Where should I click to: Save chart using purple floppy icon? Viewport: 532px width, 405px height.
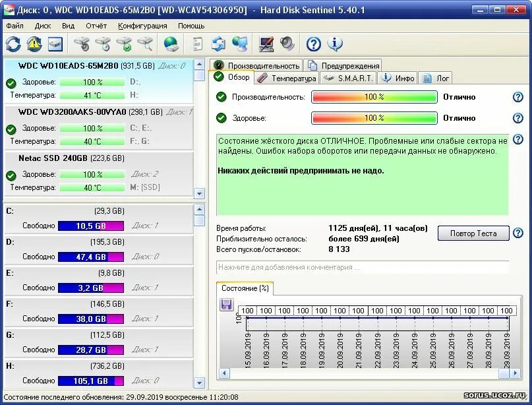[226, 305]
